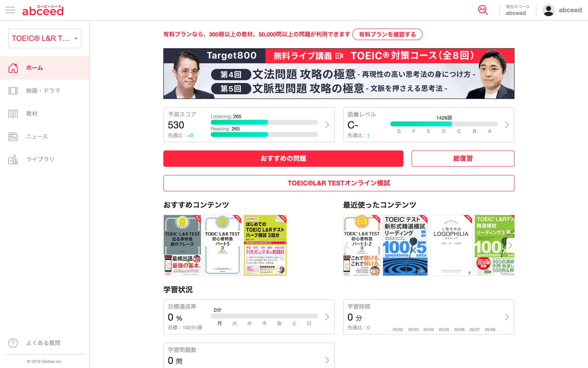Click the film strip icon for movies
Image resolution: width=588 pixels, height=368 pixels.
point(13,91)
